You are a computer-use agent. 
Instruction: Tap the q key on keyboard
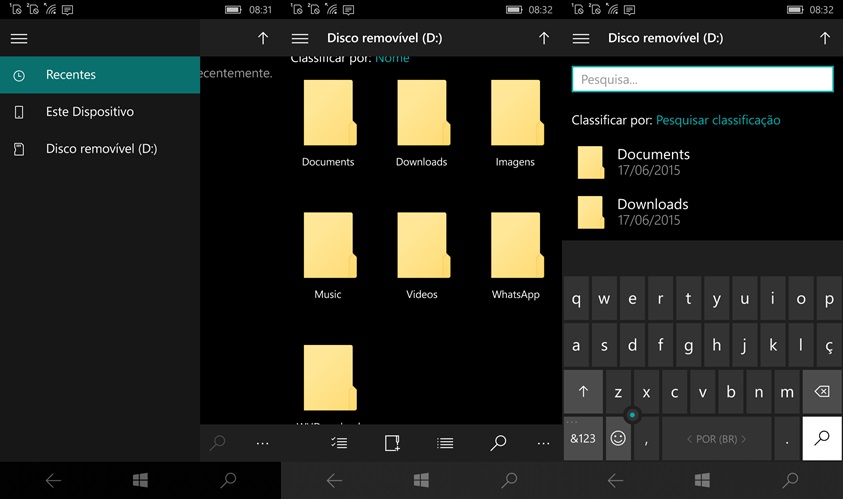coord(576,299)
